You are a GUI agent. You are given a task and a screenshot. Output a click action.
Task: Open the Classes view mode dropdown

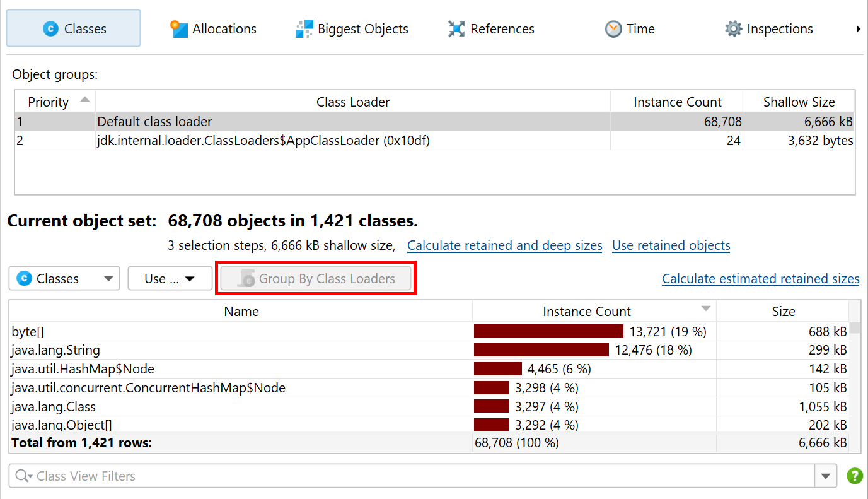click(64, 278)
